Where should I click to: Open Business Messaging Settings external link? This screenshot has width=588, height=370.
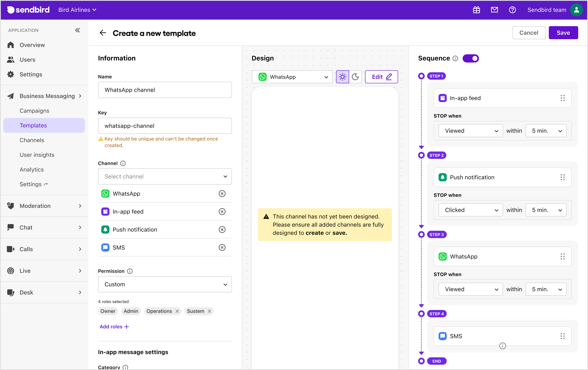click(34, 184)
